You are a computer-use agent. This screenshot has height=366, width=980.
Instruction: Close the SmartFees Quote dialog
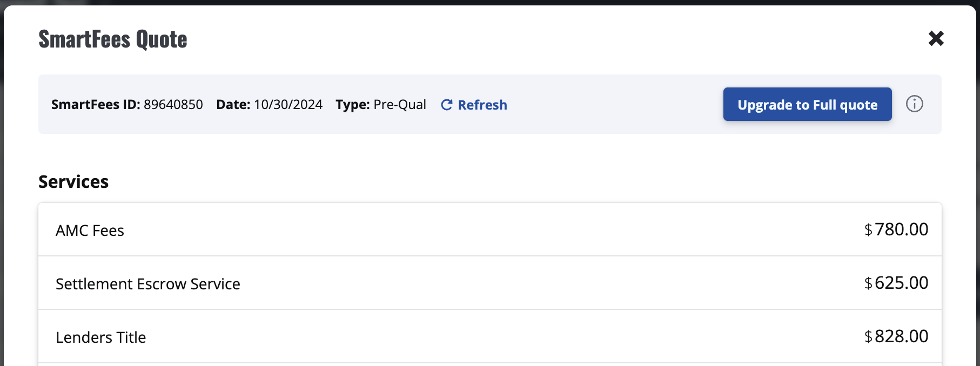click(936, 38)
